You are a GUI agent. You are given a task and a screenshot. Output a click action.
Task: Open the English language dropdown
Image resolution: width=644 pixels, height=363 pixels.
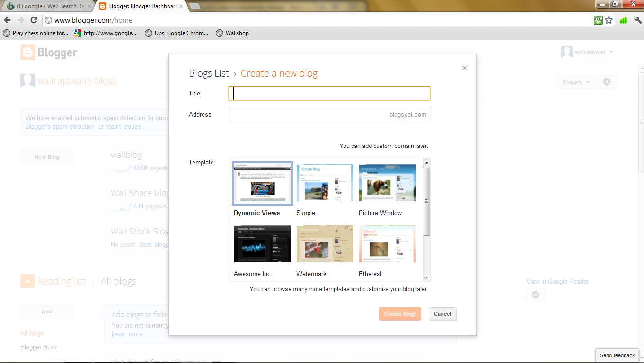pos(575,81)
